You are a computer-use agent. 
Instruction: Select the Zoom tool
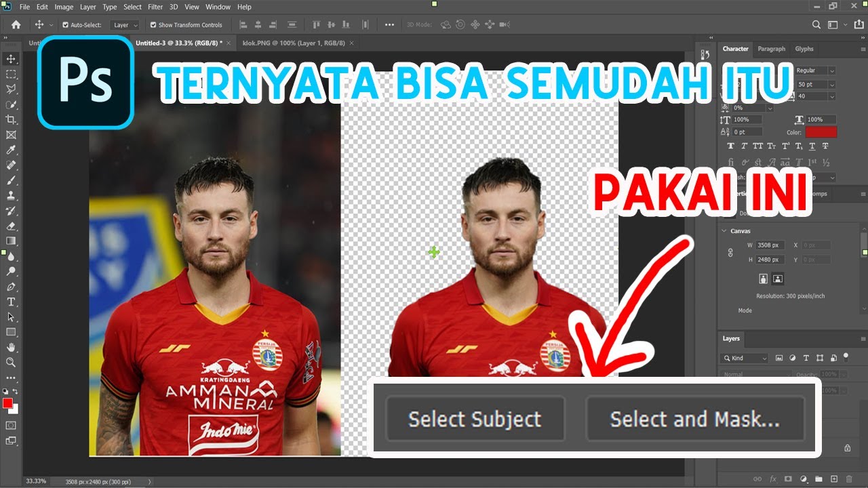(11, 363)
